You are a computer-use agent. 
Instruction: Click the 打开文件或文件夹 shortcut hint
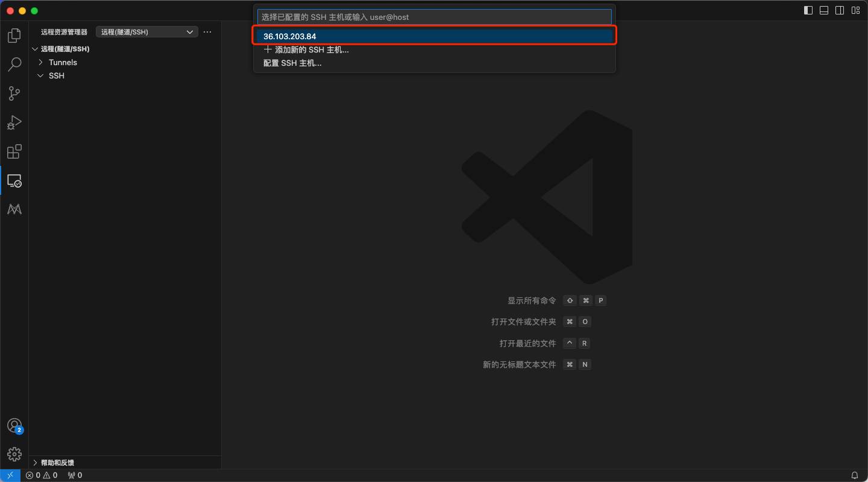pyautogui.click(x=523, y=322)
